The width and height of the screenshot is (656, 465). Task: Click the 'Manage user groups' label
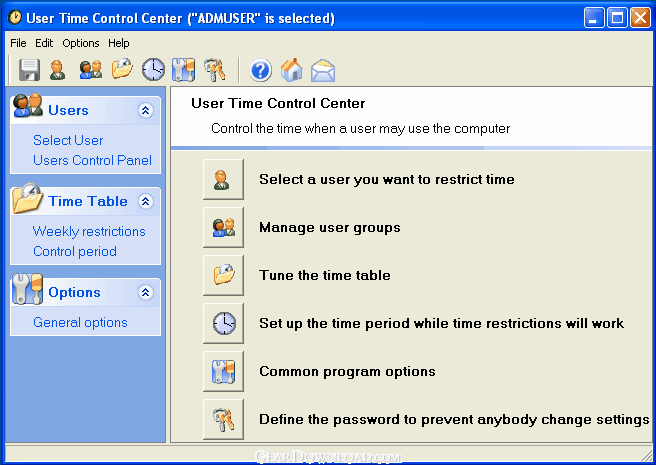click(x=330, y=228)
